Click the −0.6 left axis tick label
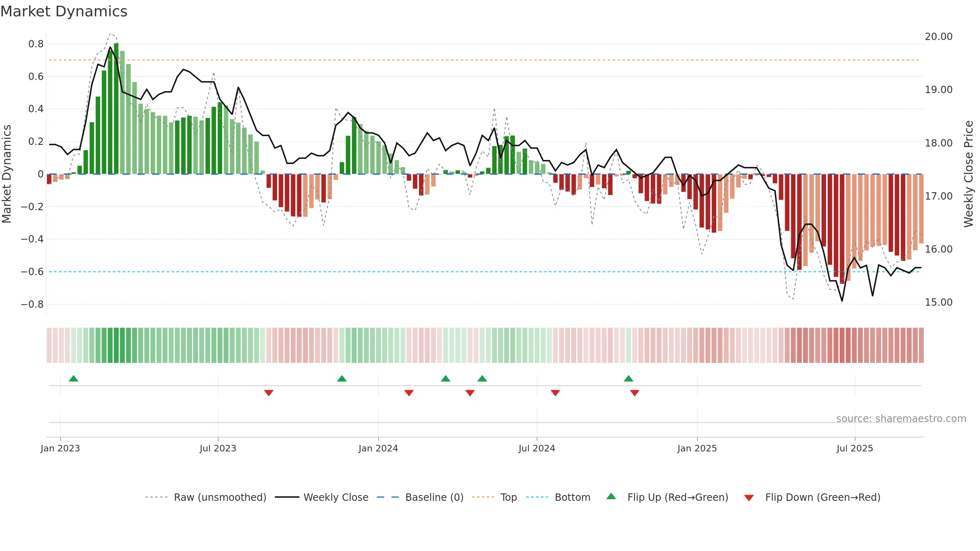Viewport: 980px width, 551px height. pos(32,272)
